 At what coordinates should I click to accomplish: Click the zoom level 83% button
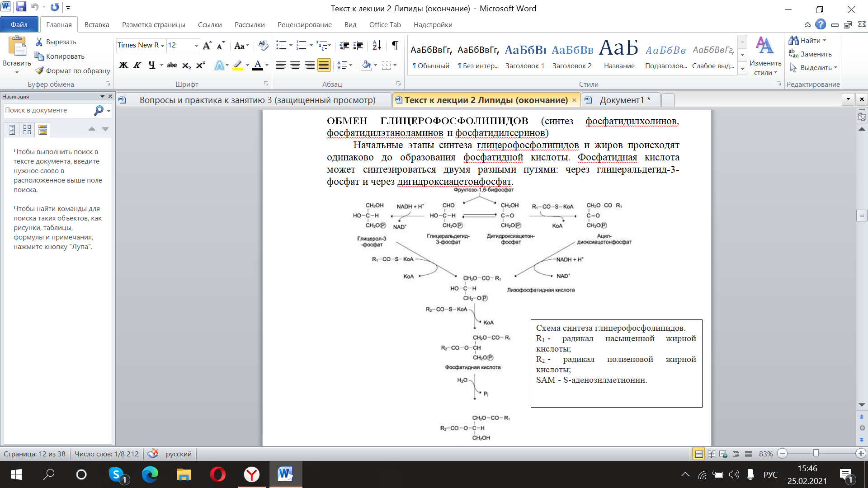(x=766, y=454)
